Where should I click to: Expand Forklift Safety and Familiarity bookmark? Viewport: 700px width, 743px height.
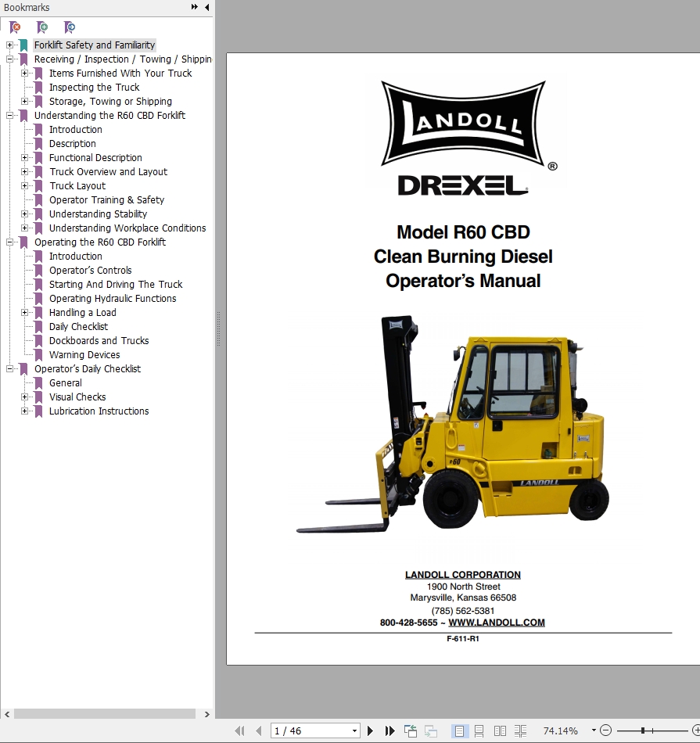9,45
